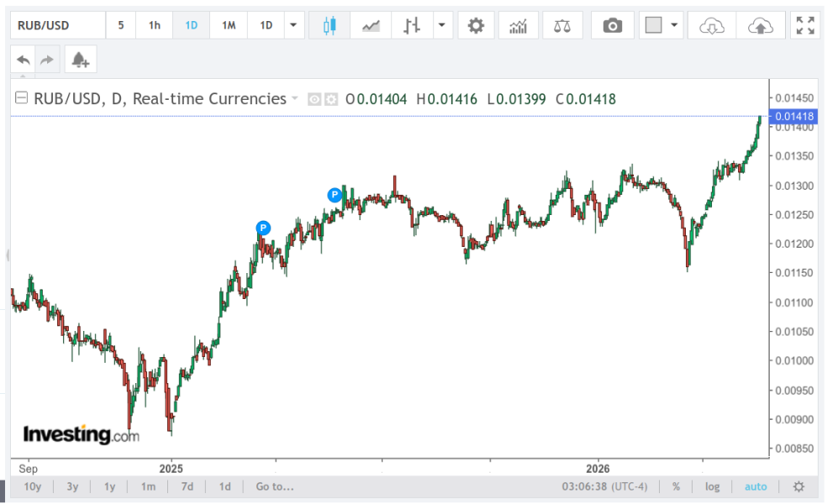Image resolution: width=838 pixels, height=504 pixels.
Task: Click the closing value C0.01418
Action: pos(586,99)
